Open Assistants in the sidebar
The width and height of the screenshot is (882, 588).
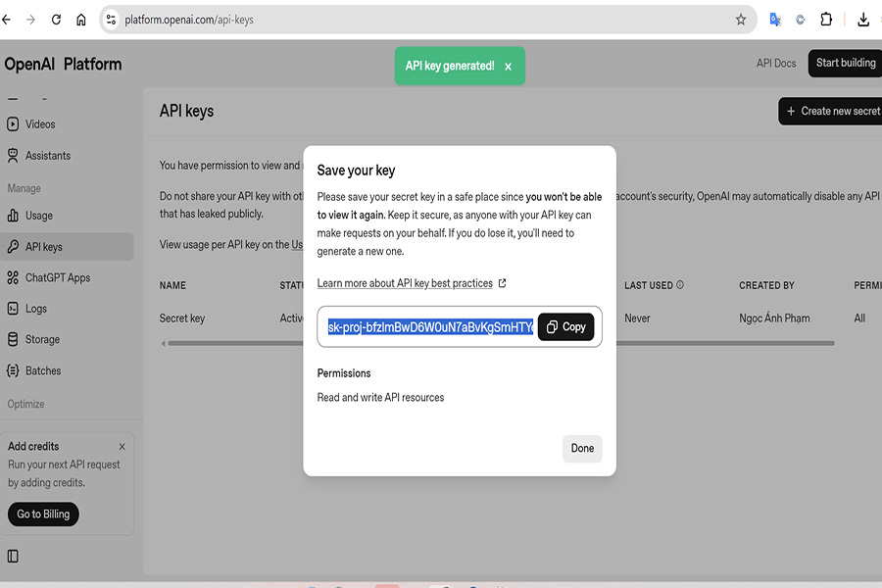click(x=47, y=156)
